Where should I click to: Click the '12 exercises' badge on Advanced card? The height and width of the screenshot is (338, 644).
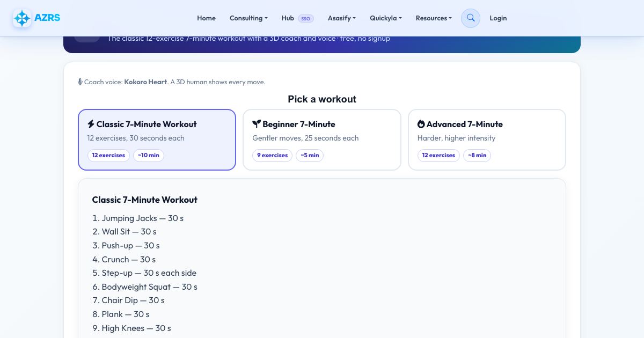[438, 156]
